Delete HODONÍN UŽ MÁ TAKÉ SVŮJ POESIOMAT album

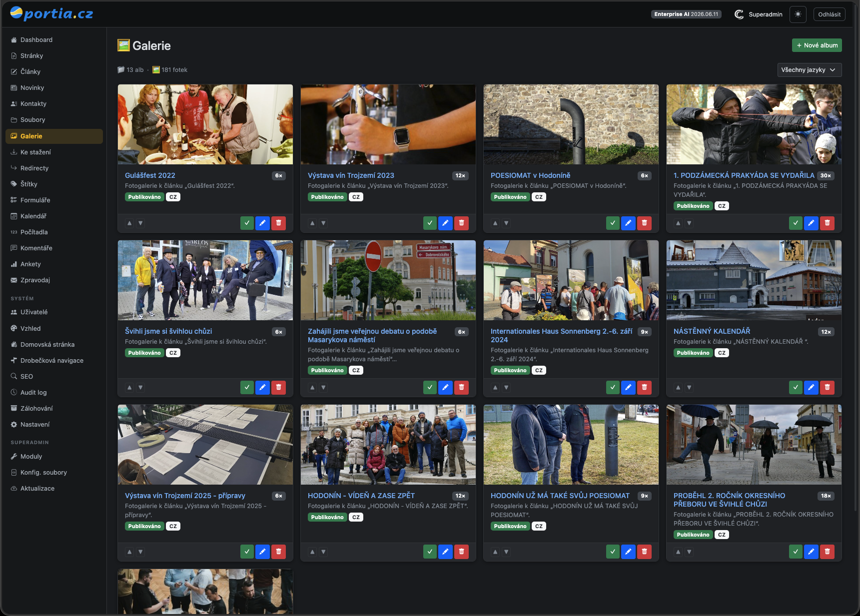644,552
